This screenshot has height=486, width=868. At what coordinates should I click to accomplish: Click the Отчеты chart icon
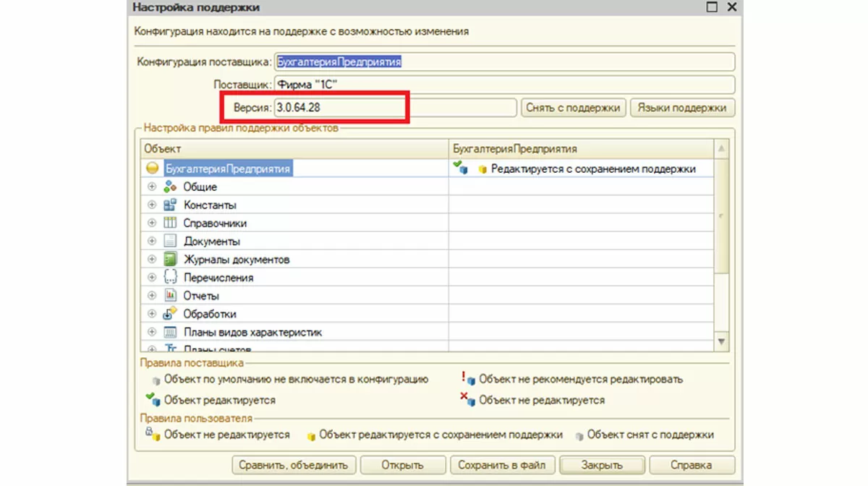click(170, 295)
